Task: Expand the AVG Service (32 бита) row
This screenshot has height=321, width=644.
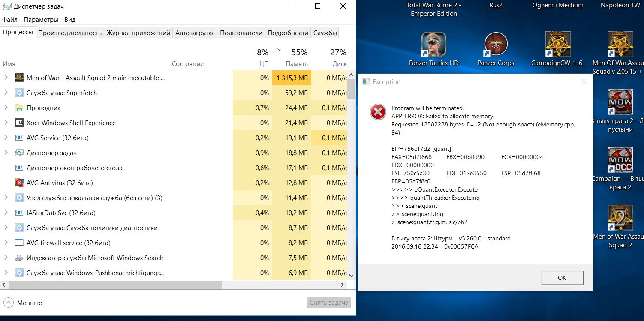Action: tap(6, 138)
